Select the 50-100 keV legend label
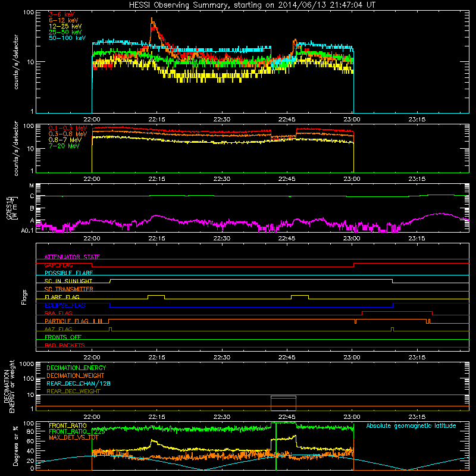 [x=67, y=38]
